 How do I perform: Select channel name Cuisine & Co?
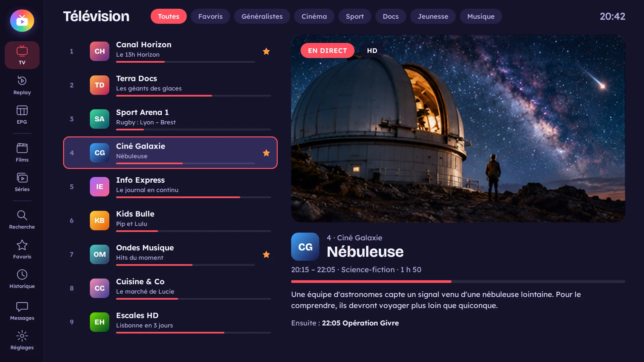pos(140,282)
